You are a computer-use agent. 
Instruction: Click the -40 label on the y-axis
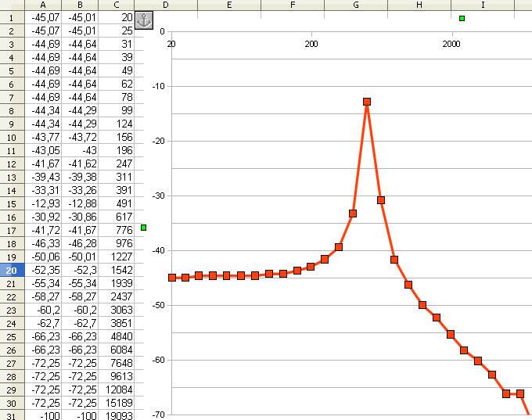(x=159, y=250)
